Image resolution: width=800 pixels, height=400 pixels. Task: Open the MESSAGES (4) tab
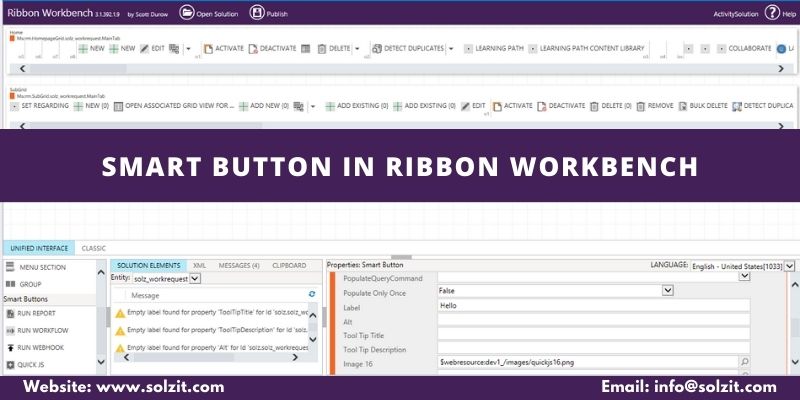coord(239,265)
